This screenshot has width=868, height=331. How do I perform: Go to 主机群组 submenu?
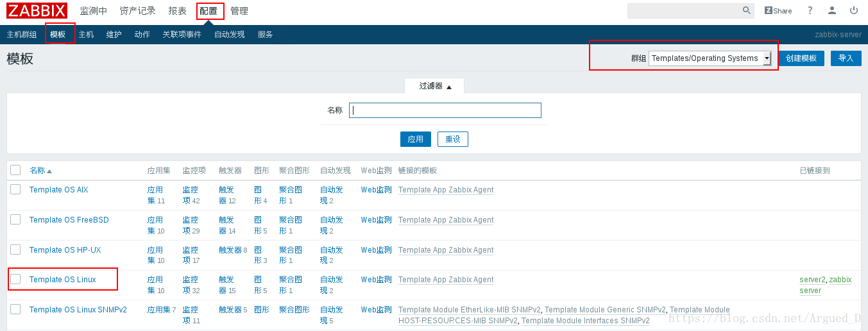(22, 35)
